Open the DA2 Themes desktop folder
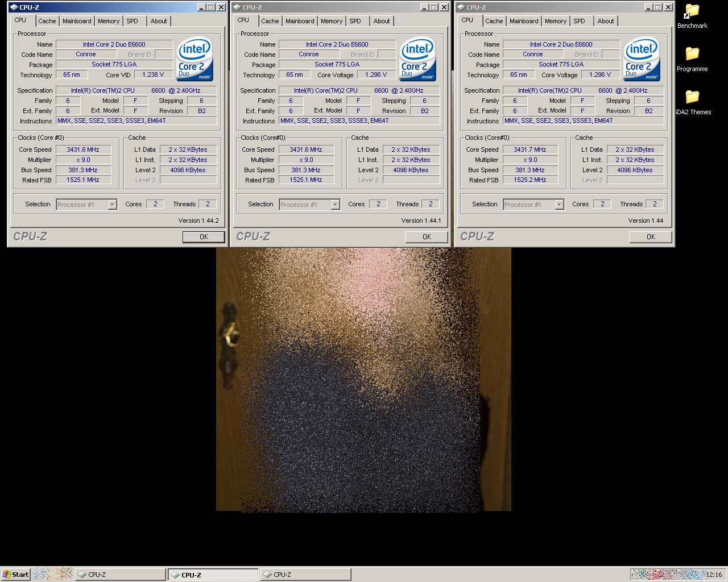Image resolution: width=728 pixels, height=582 pixels. (692, 102)
